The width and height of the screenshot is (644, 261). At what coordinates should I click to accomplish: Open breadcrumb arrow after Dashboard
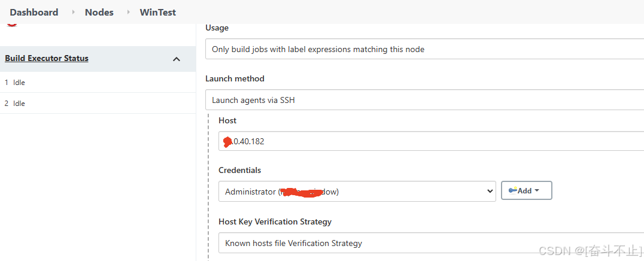click(x=74, y=13)
